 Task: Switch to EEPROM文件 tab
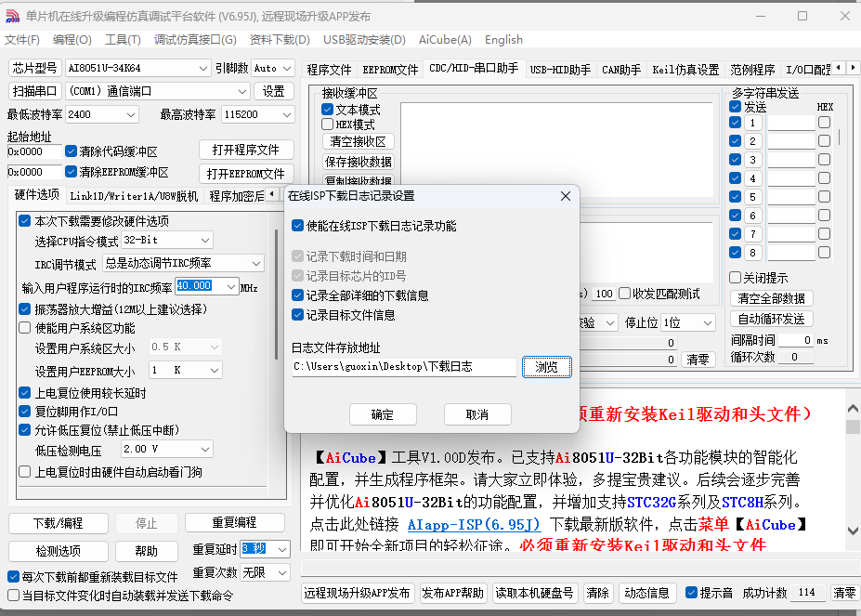[x=390, y=70]
